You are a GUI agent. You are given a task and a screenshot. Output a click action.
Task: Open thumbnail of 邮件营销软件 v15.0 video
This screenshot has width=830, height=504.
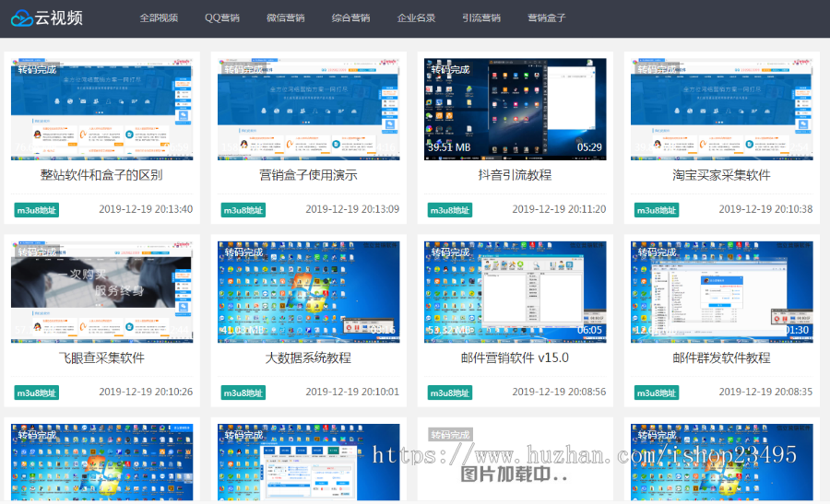(x=515, y=292)
